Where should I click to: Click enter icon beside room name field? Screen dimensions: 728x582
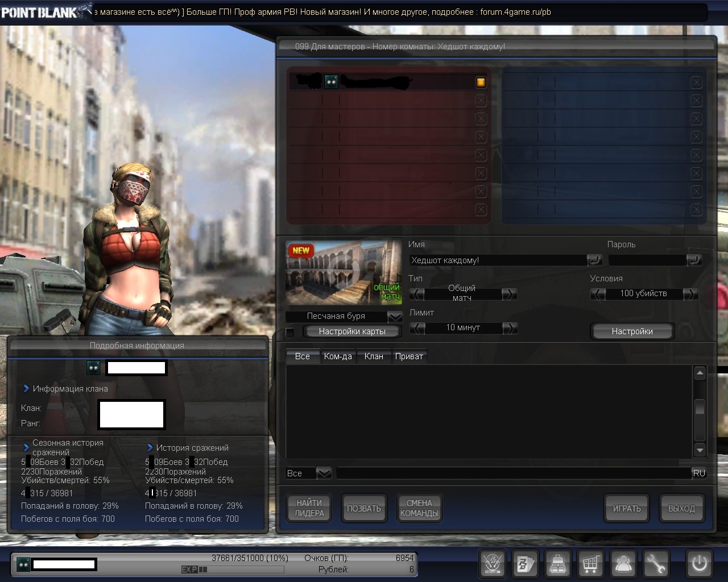594,260
